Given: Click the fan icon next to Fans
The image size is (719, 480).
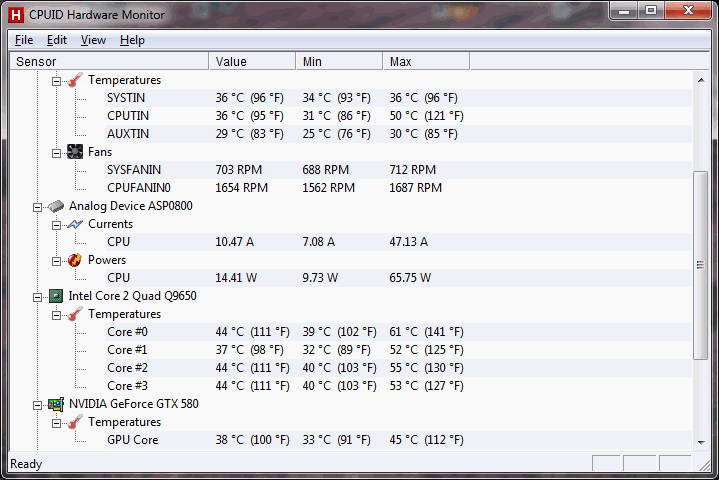Looking at the screenshot, I should [75, 152].
